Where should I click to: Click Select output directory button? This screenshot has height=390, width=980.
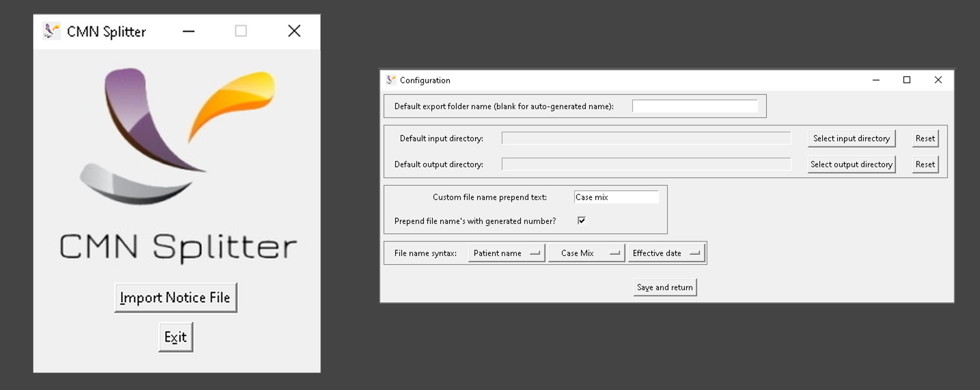point(851,164)
